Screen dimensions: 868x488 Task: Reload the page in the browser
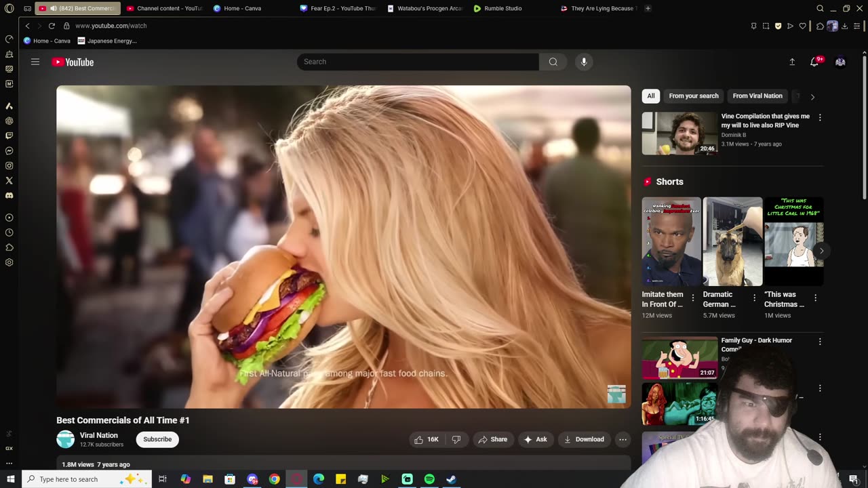click(x=52, y=26)
